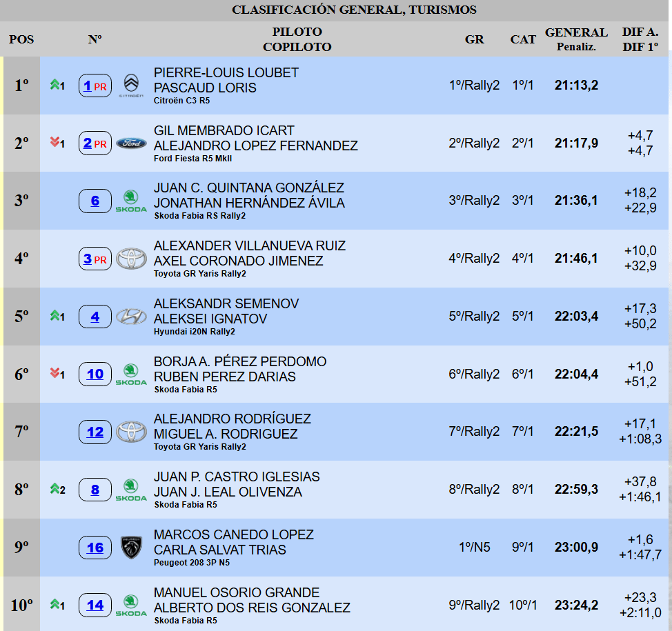
Task: Click the Peugeot logo beside Marcos Canedo
Action: (131, 548)
